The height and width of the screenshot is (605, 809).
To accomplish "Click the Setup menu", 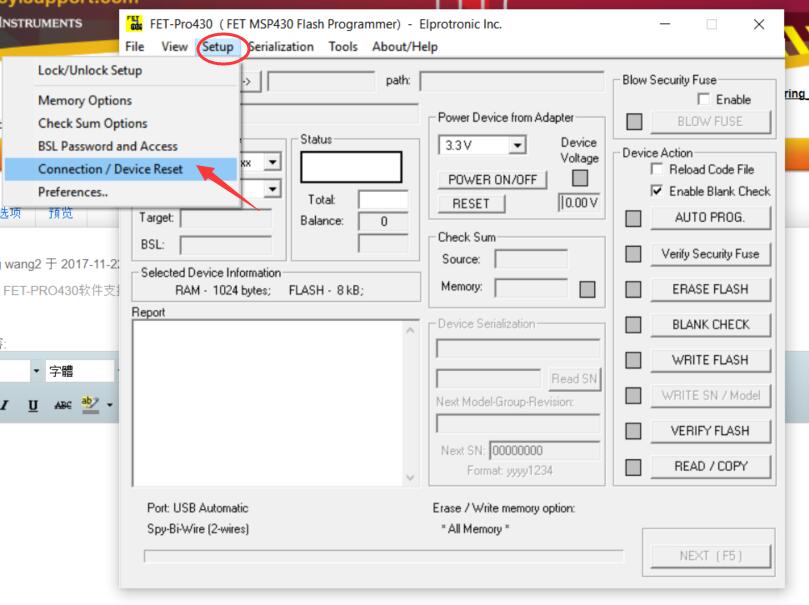I will (x=218, y=47).
